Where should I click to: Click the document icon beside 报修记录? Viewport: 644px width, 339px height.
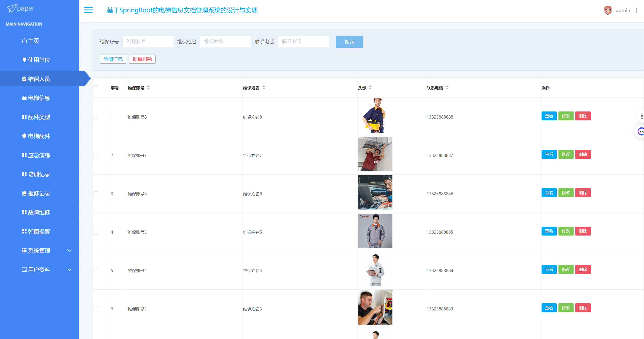[x=24, y=193]
